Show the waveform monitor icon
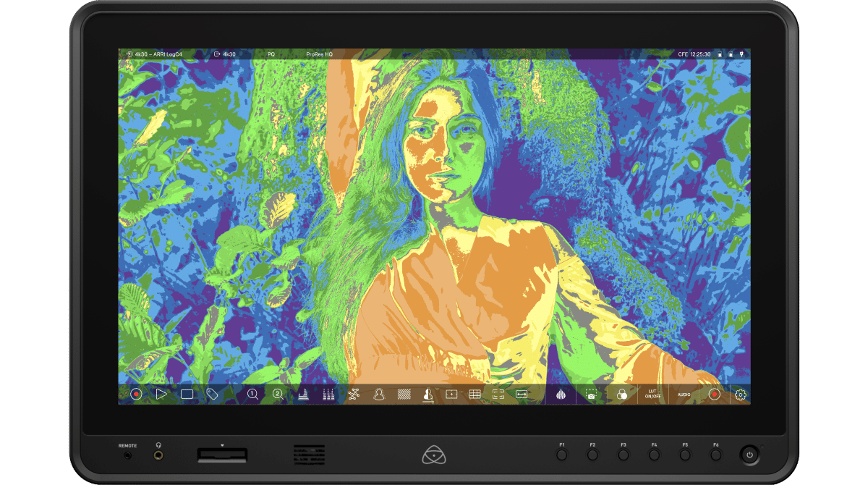868x485 pixels. 304,395
